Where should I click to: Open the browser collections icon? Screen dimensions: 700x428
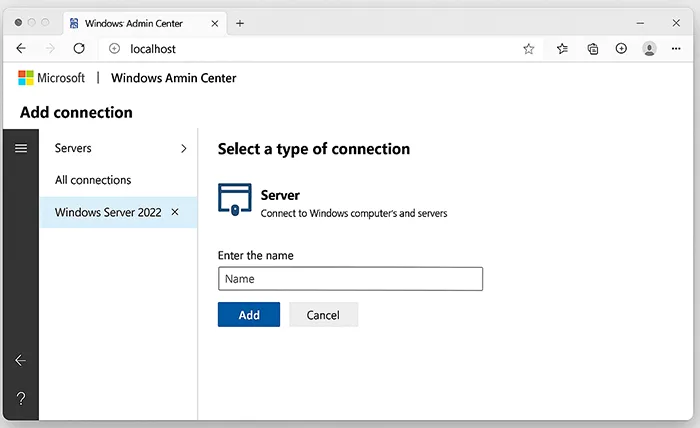click(592, 48)
